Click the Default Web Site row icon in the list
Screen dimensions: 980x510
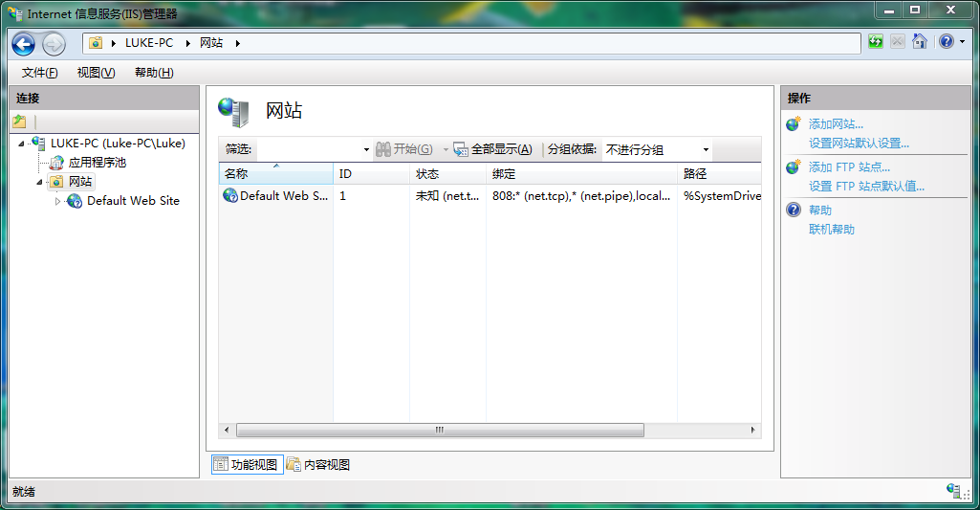(x=230, y=196)
